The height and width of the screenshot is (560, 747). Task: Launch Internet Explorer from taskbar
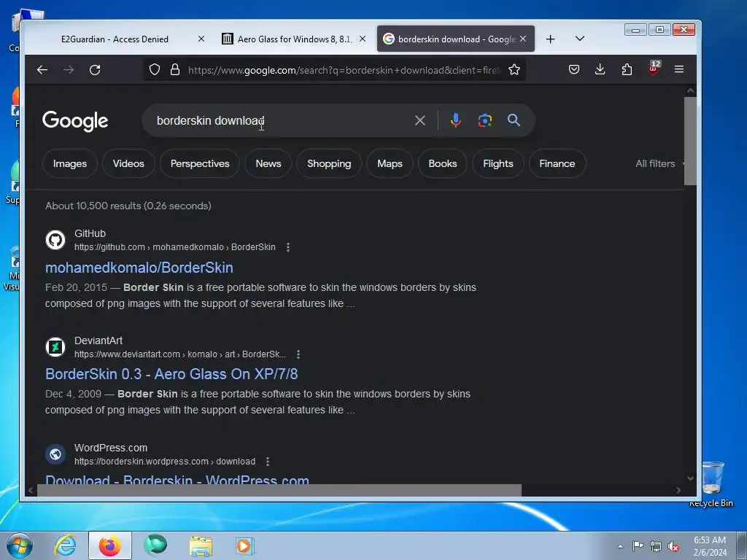click(65, 545)
